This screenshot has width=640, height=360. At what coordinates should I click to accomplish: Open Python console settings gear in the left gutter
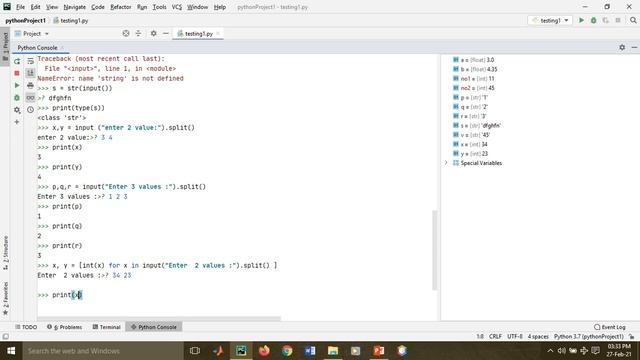coord(17,110)
